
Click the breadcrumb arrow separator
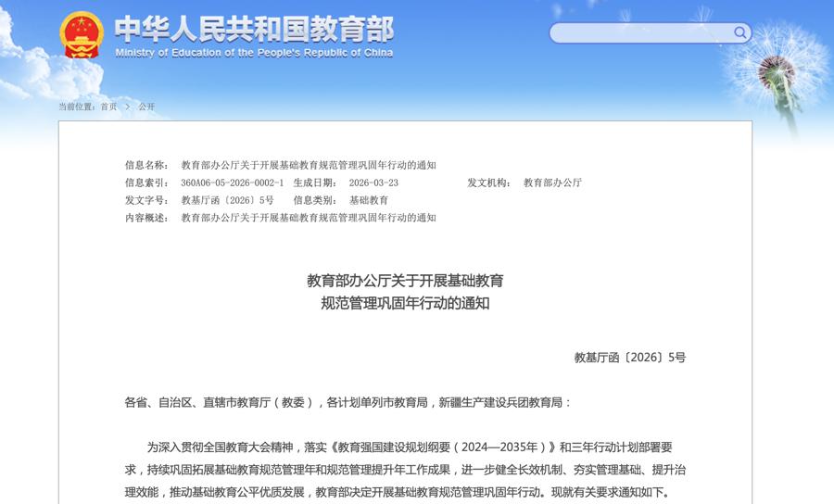128,107
